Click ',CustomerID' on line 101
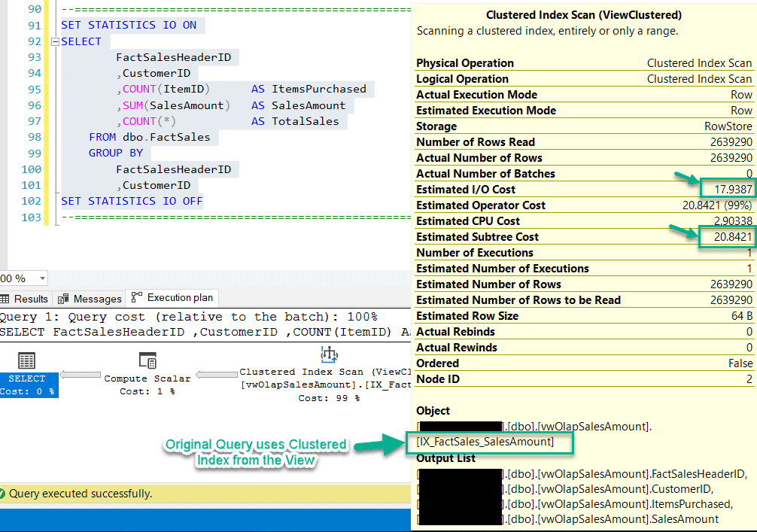 point(153,185)
